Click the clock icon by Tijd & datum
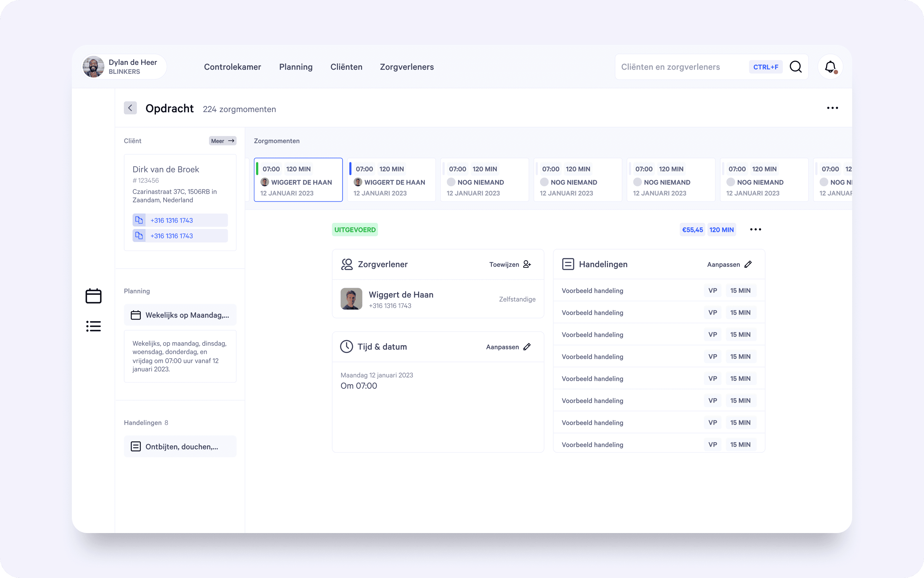Image resolution: width=924 pixels, height=578 pixels. click(x=347, y=347)
